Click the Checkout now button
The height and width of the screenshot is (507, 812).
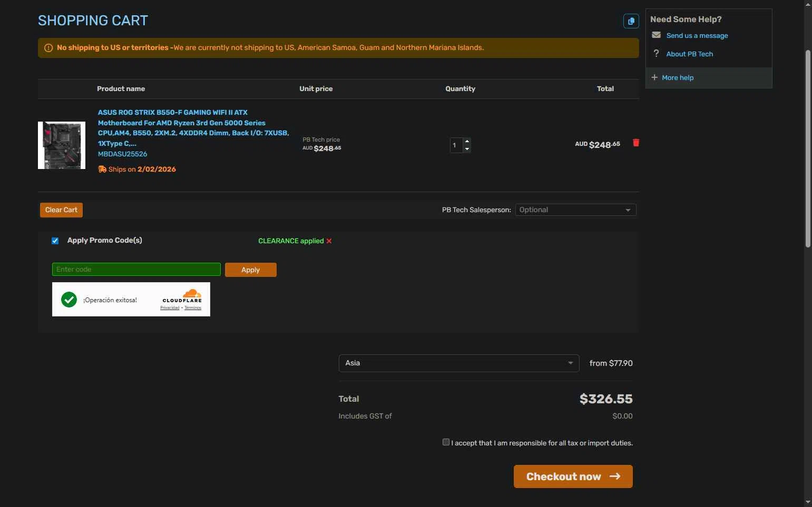pyautogui.click(x=573, y=476)
